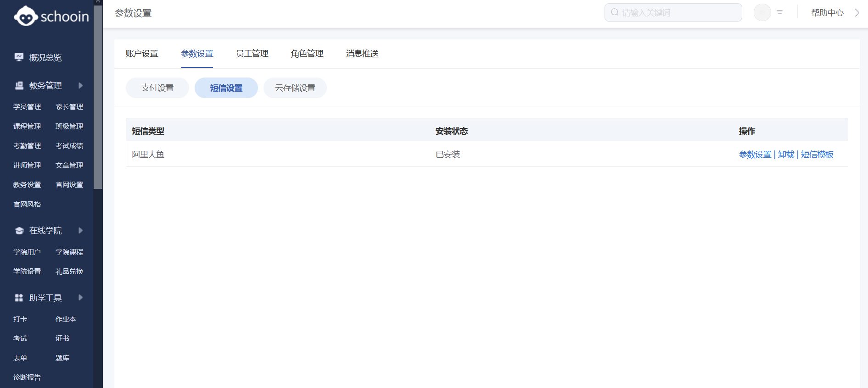Viewport: 868px width, 388px height.
Task: Click the 助学工具 grid icon
Action: tap(19, 298)
